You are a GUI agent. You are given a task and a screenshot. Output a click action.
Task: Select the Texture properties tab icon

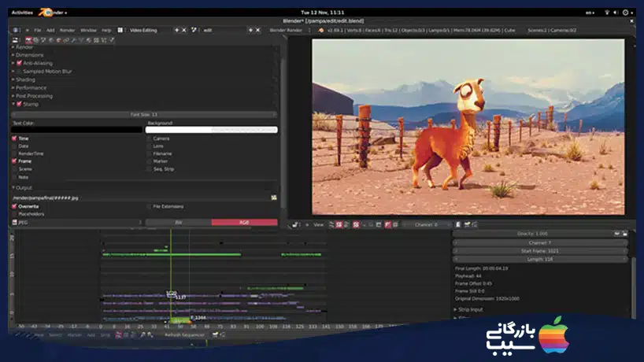point(96,40)
